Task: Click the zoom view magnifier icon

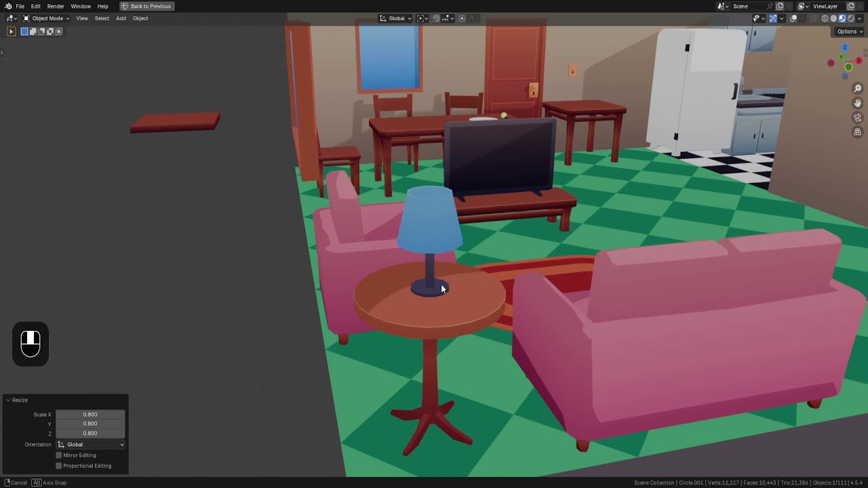Action: point(858,89)
